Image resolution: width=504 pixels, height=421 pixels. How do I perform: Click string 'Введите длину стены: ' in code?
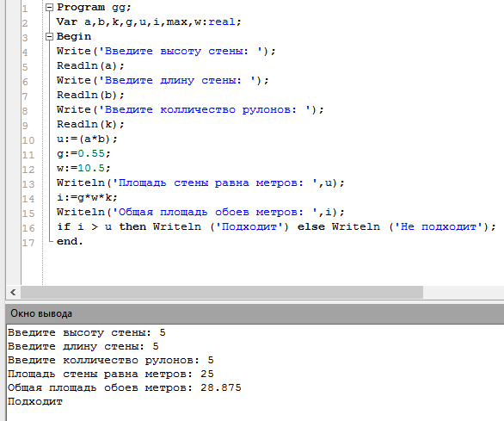click(x=178, y=80)
